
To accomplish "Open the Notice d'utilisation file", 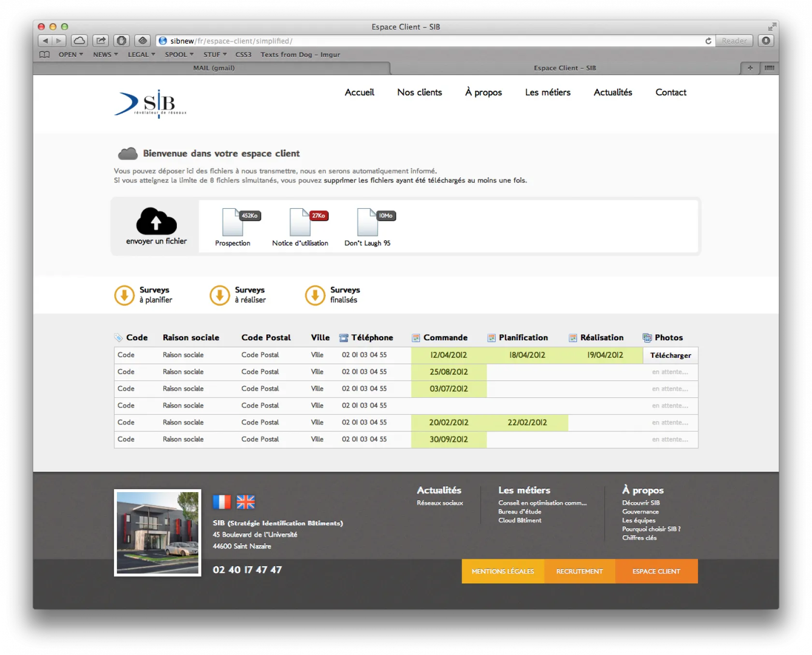I will (300, 222).
